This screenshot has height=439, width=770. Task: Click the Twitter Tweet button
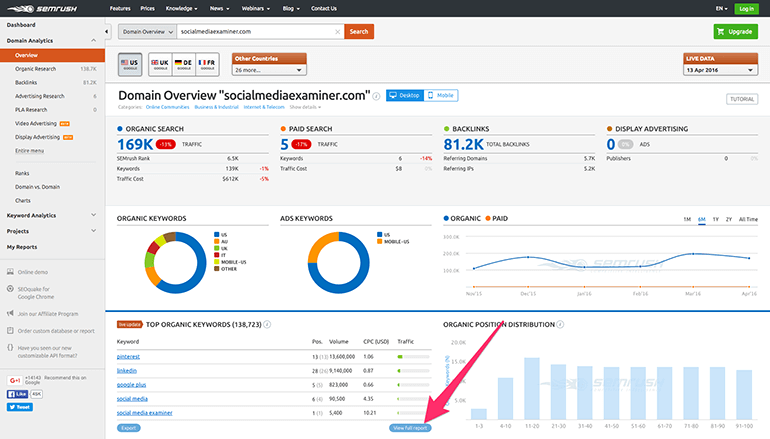pyautogui.click(x=20, y=407)
